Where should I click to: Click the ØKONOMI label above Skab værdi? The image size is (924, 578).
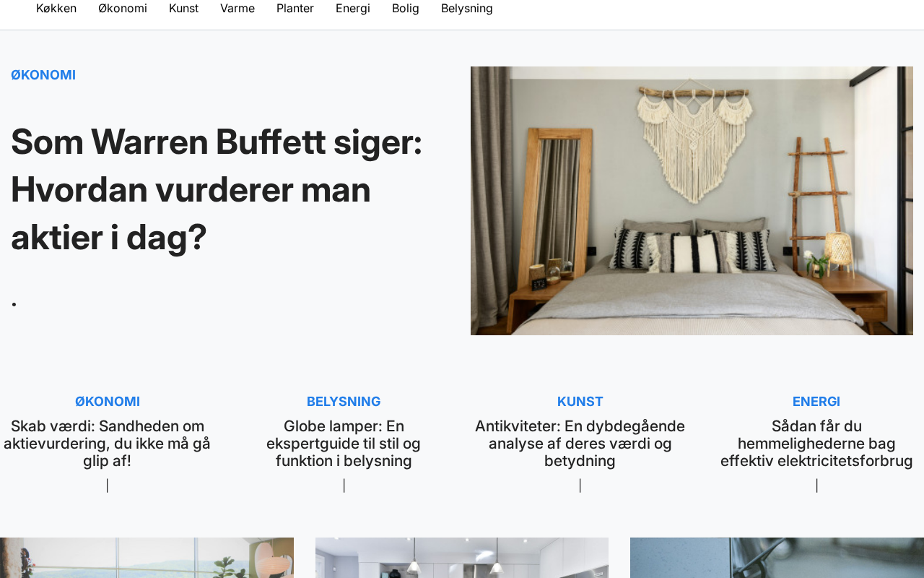(x=108, y=402)
